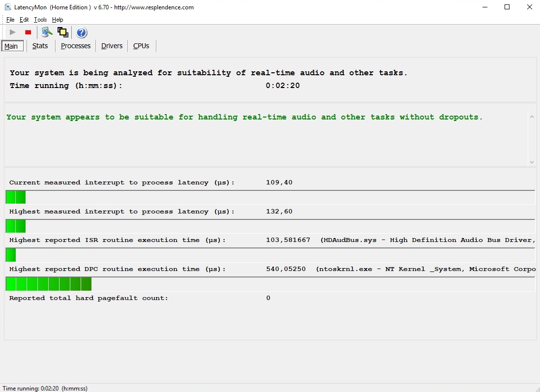Switch to the CPUs tab
This screenshot has height=392, width=540.
141,46
